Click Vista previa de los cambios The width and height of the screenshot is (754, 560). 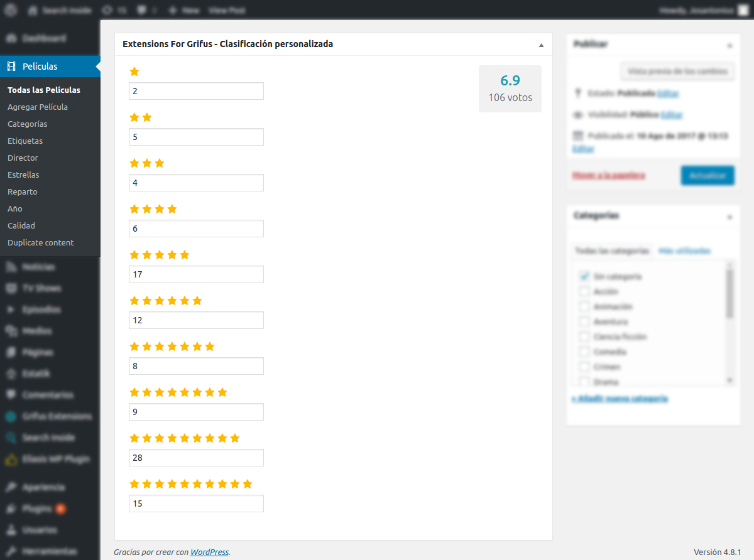677,71
